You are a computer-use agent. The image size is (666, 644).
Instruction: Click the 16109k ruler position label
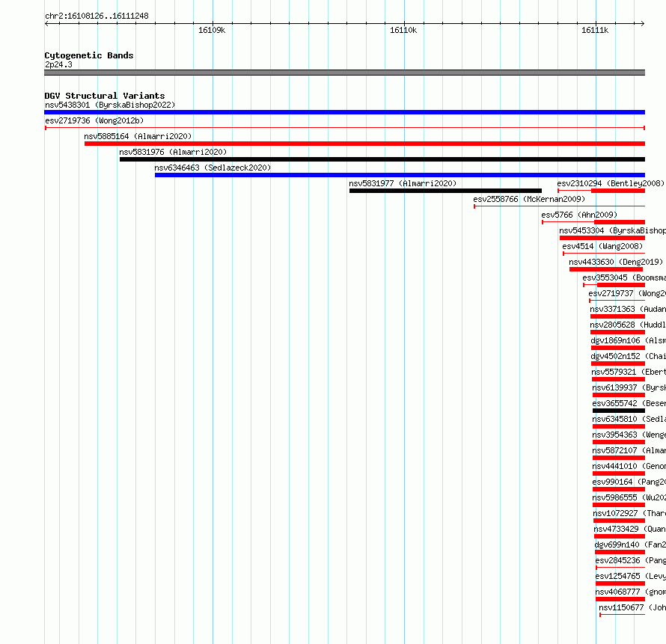[212, 30]
